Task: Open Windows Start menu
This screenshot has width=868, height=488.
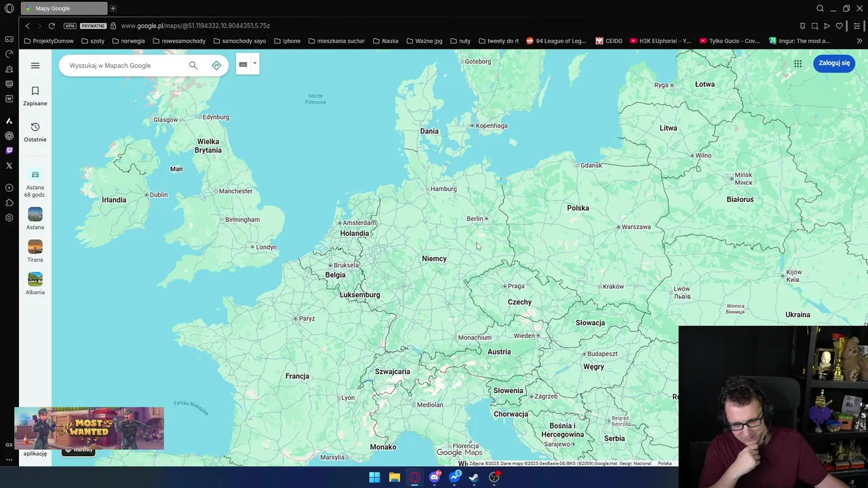Action: pyautogui.click(x=374, y=477)
